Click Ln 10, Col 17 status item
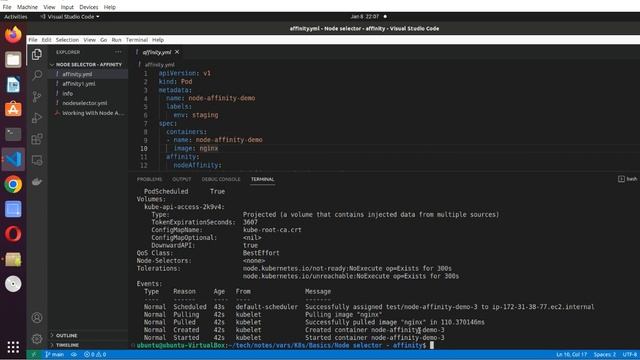This screenshot has width=640, height=360. (x=571, y=355)
